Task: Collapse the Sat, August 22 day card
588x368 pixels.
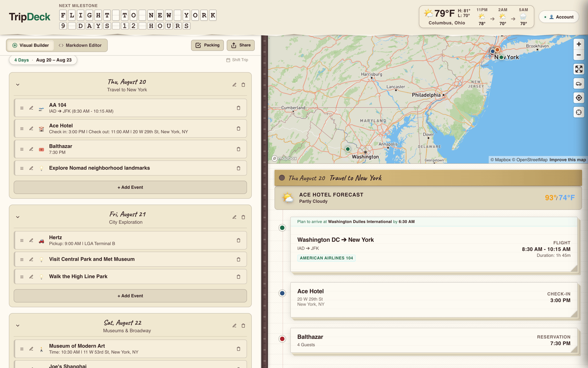Action: point(18,326)
